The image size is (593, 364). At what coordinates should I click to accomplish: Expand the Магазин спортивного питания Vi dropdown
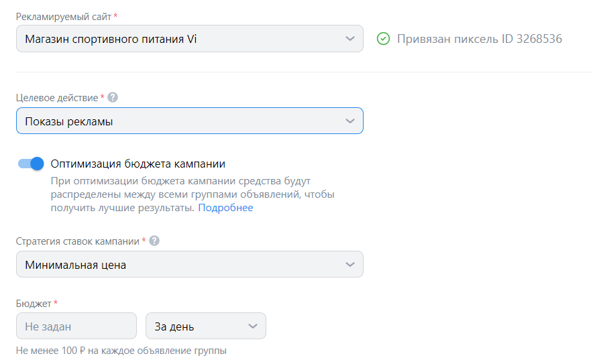[181, 39]
